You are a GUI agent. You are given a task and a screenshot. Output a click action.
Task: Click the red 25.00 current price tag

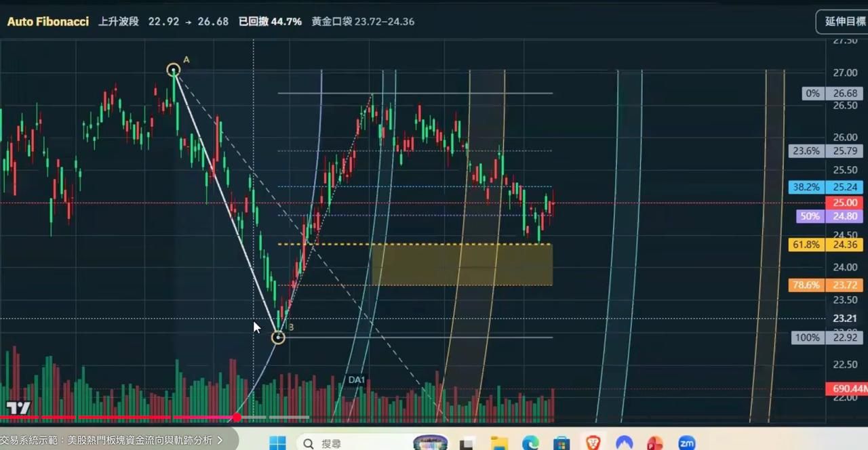844,203
